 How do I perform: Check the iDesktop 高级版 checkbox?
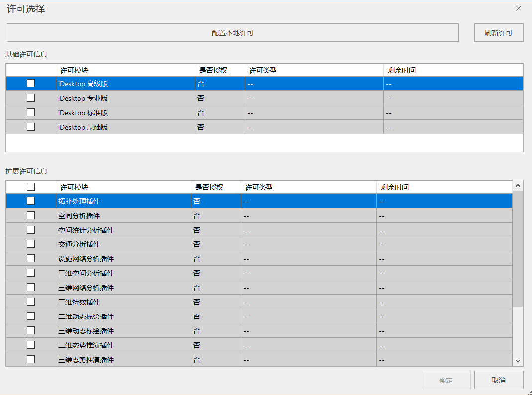[x=31, y=83]
